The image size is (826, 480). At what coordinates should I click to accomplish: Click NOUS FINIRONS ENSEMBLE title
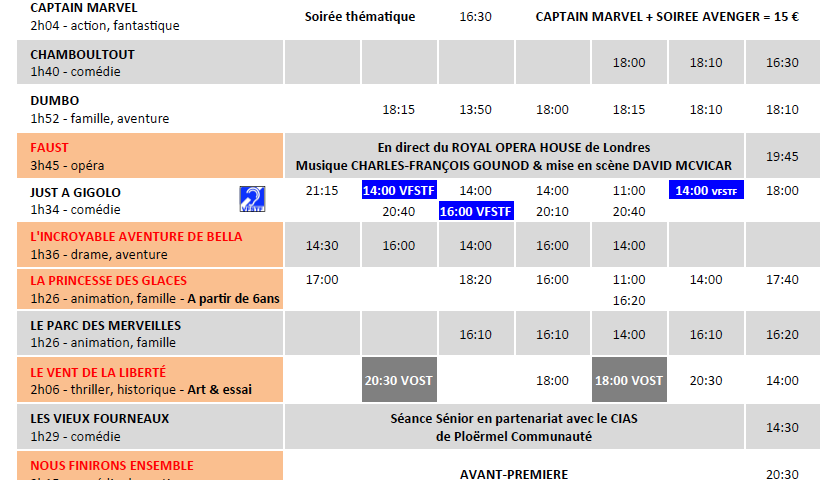pos(112,465)
